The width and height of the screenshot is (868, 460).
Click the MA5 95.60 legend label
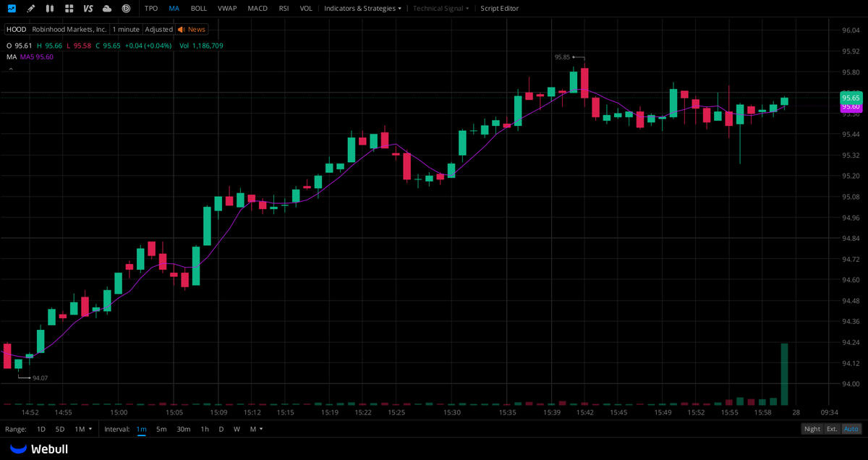click(37, 56)
